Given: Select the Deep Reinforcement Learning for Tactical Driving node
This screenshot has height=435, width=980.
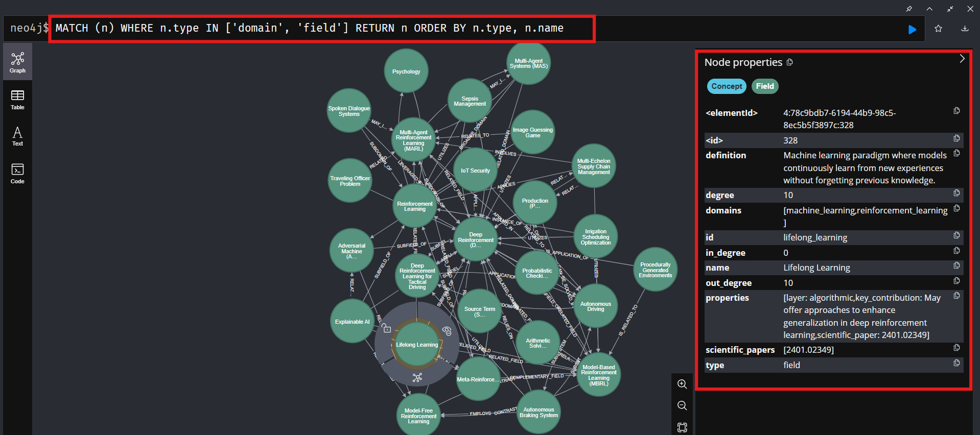Looking at the screenshot, I should tap(417, 276).
